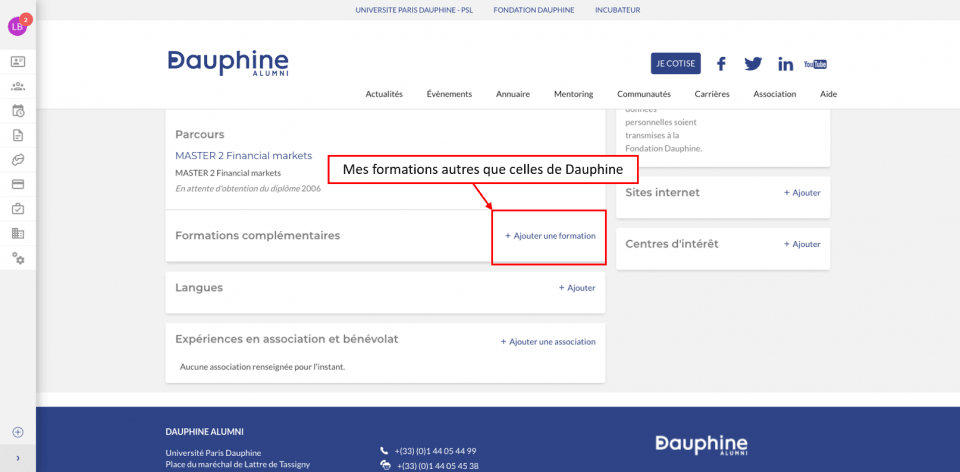Screen dimensions: 960x472
Task: Open the Twitter bird icon
Action: pos(753,63)
